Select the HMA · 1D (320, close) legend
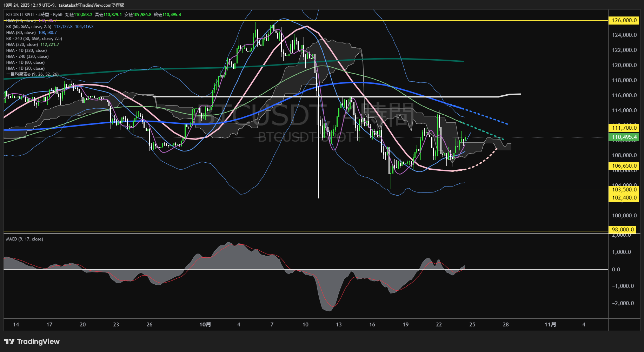Screen dimensions: 644x352 [x=26, y=50]
